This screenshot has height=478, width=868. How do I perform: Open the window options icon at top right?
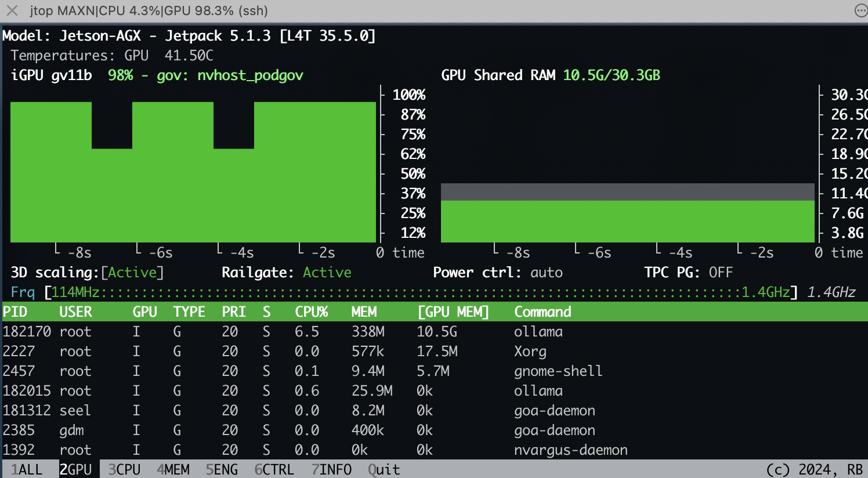click(860, 10)
